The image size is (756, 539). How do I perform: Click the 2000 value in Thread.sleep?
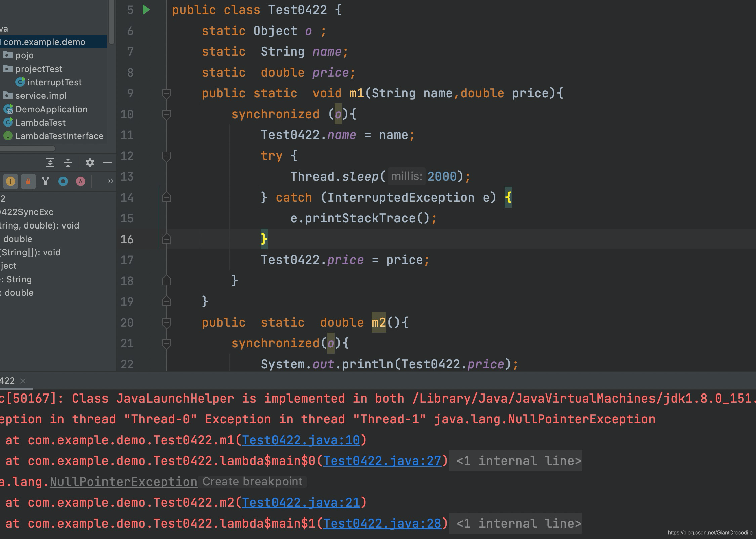[x=442, y=177]
